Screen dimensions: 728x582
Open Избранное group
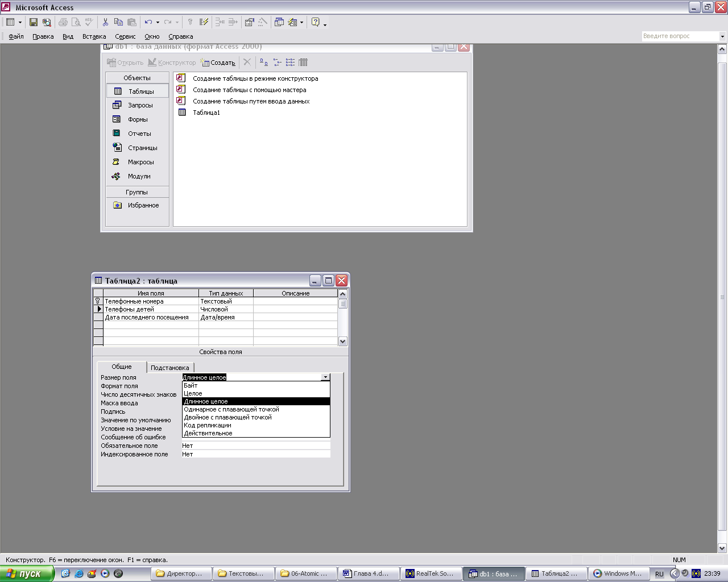tap(137, 205)
